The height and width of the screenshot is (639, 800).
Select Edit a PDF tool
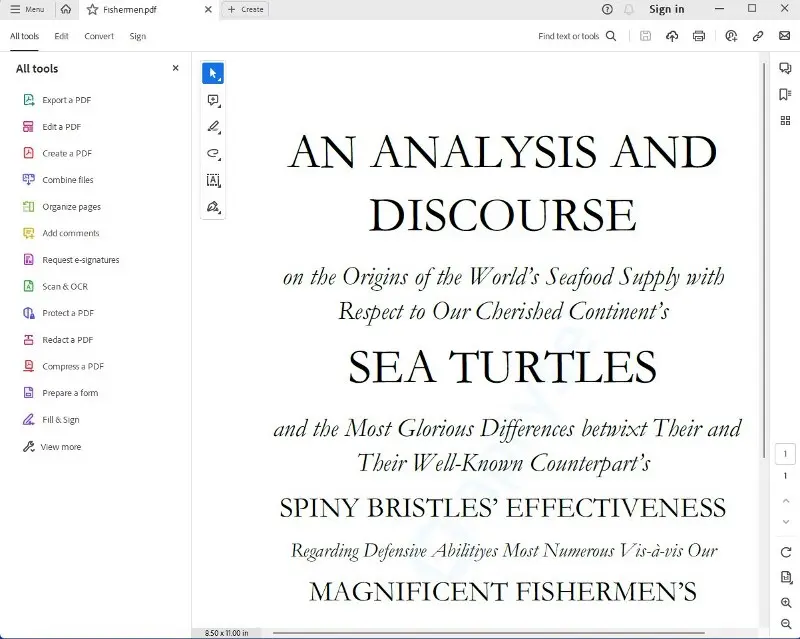pos(52,127)
